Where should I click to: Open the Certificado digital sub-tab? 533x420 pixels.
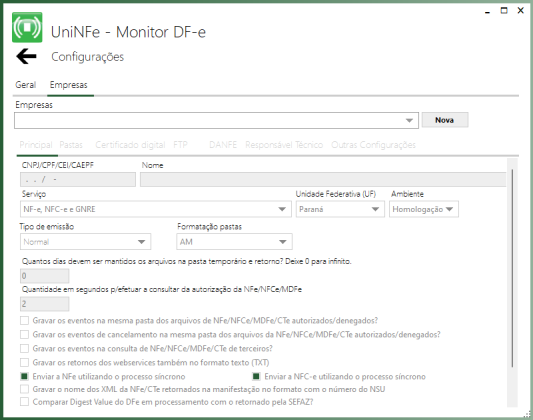130,145
